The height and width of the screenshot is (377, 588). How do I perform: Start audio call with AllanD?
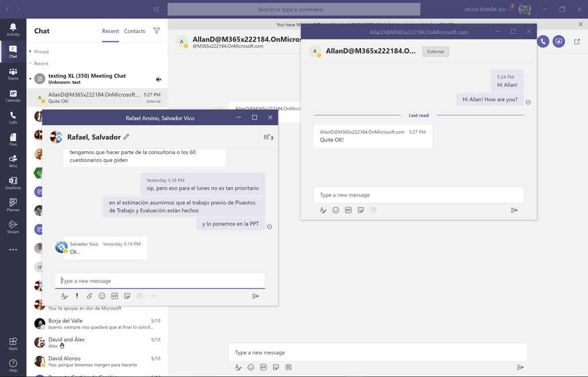click(x=543, y=41)
